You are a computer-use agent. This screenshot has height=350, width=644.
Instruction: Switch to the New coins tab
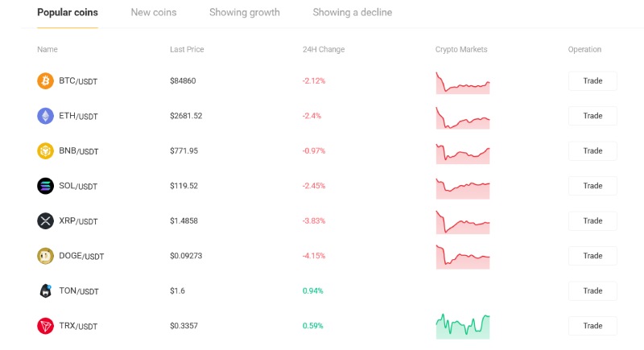(x=154, y=12)
